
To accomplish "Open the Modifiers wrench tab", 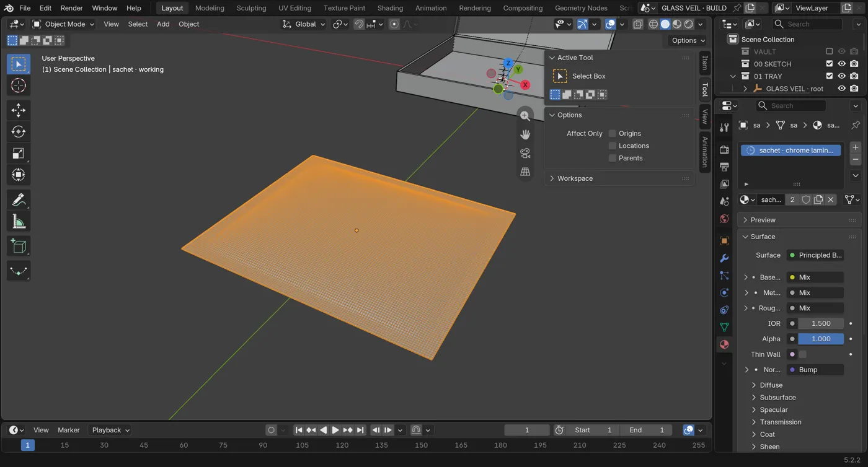I will click(724, 258).
